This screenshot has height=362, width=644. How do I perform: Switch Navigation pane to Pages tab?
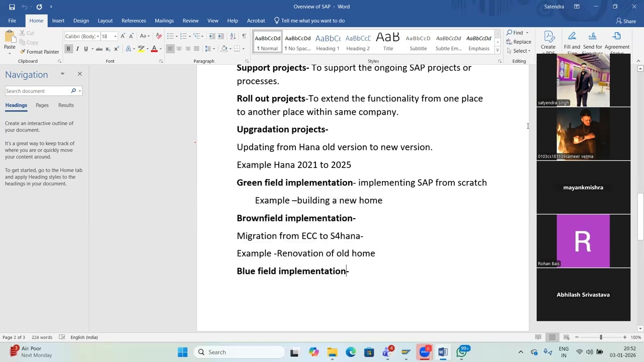click(x=42, y=105)
